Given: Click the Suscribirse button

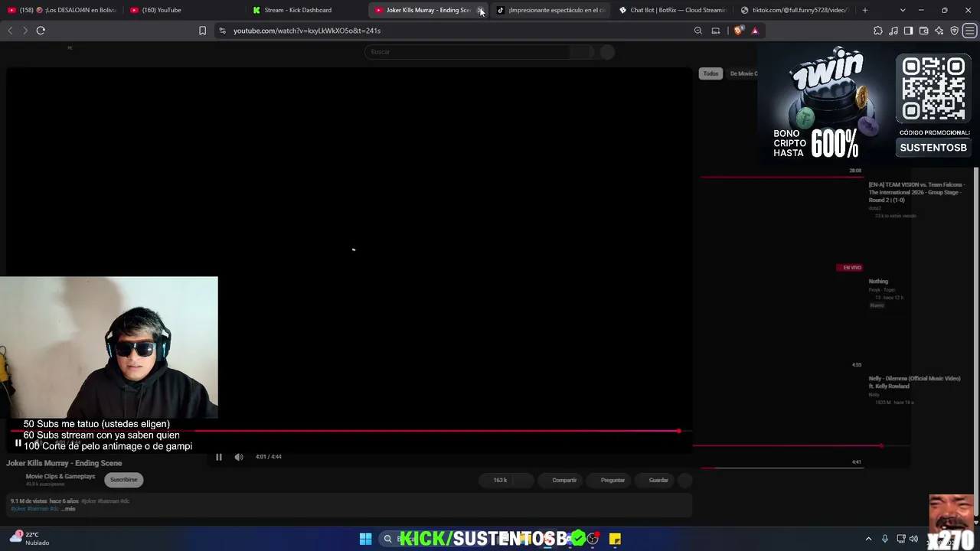Looking at the screenshot, I should (123, 480).
